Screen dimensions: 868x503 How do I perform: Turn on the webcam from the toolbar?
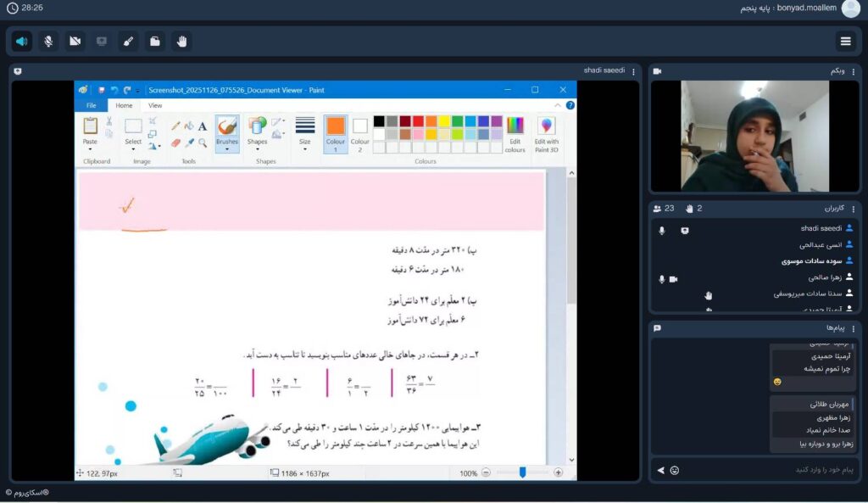[75, 41]
